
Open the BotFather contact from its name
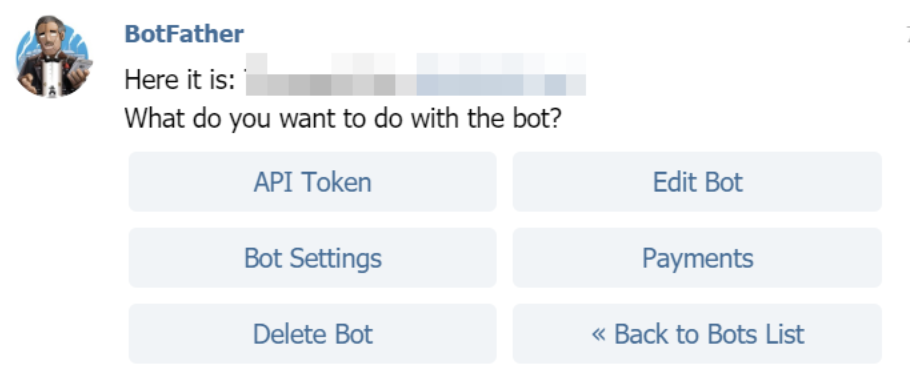pyautogui.click(x=184, y=34)
